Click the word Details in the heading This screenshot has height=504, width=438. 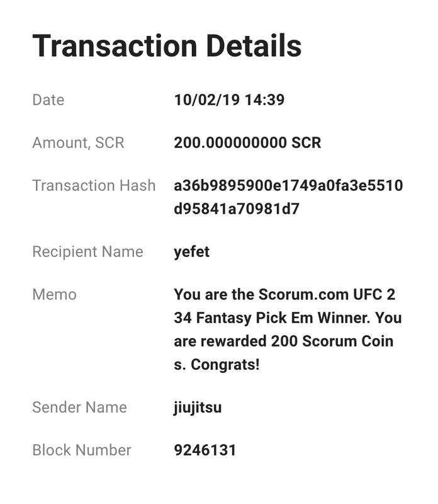click(254, 46)
